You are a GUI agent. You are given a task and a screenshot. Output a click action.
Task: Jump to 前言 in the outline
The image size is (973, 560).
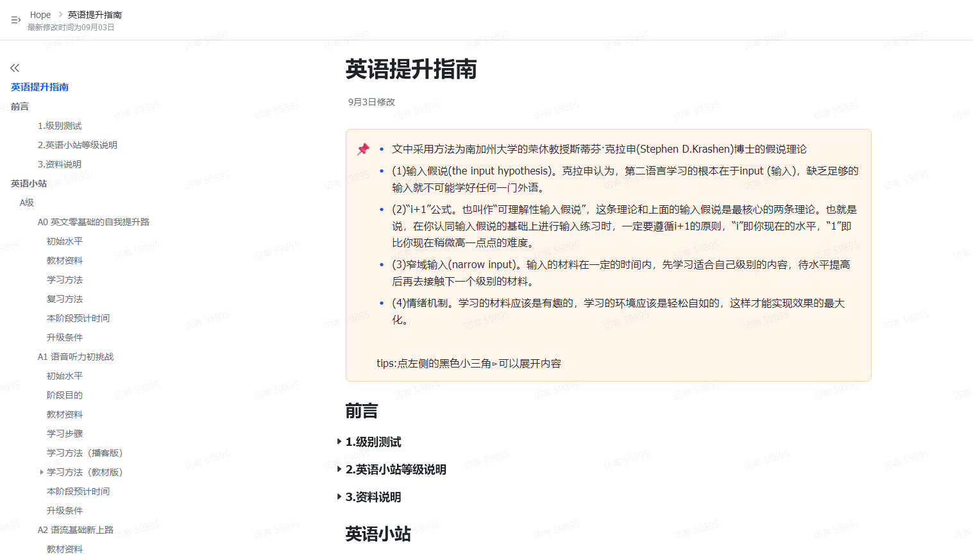[x=20, y=106]
